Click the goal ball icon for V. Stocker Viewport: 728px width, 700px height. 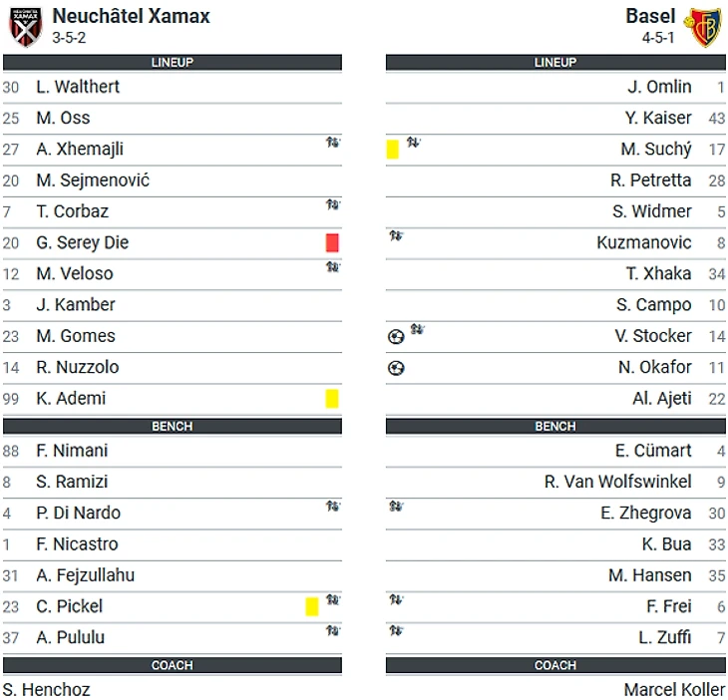[396, 337]
